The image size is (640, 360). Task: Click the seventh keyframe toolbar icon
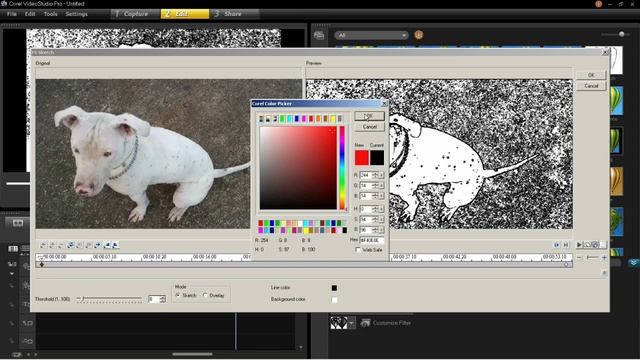pos(97,245)
